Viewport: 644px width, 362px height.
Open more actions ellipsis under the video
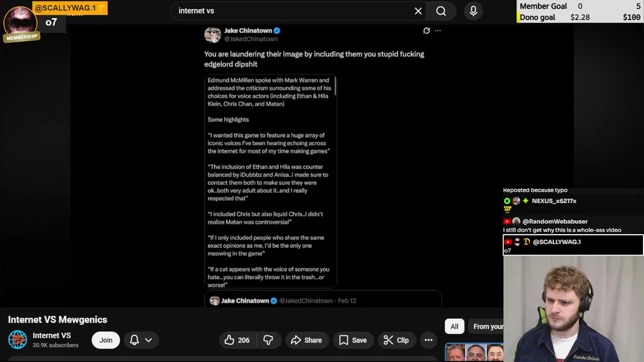tap(429, 340)
